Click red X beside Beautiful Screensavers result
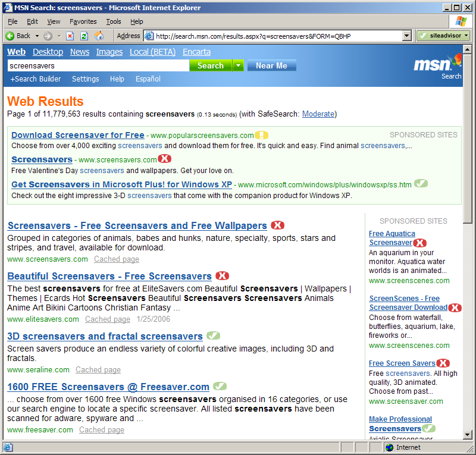This screenshot has height=455, width=476. pos(222,275)
